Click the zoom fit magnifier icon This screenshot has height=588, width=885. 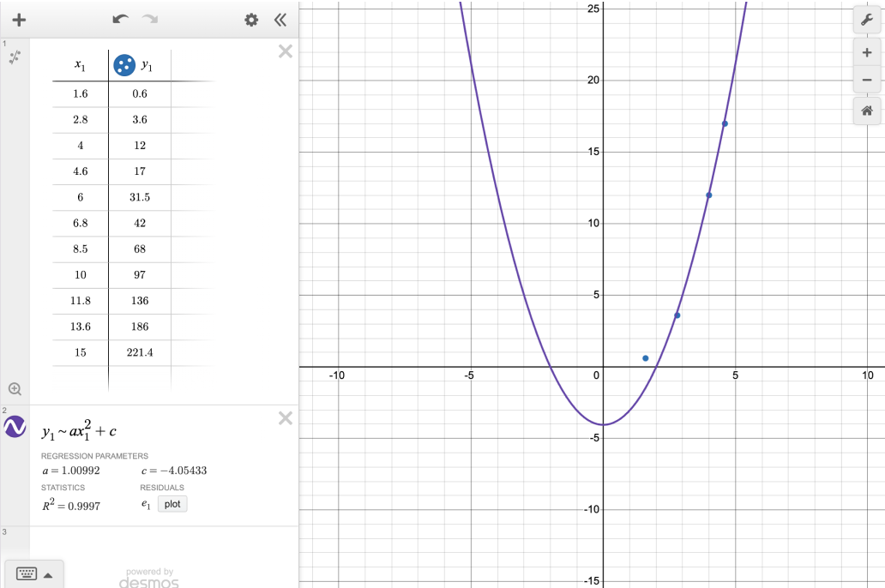point(15,388)
